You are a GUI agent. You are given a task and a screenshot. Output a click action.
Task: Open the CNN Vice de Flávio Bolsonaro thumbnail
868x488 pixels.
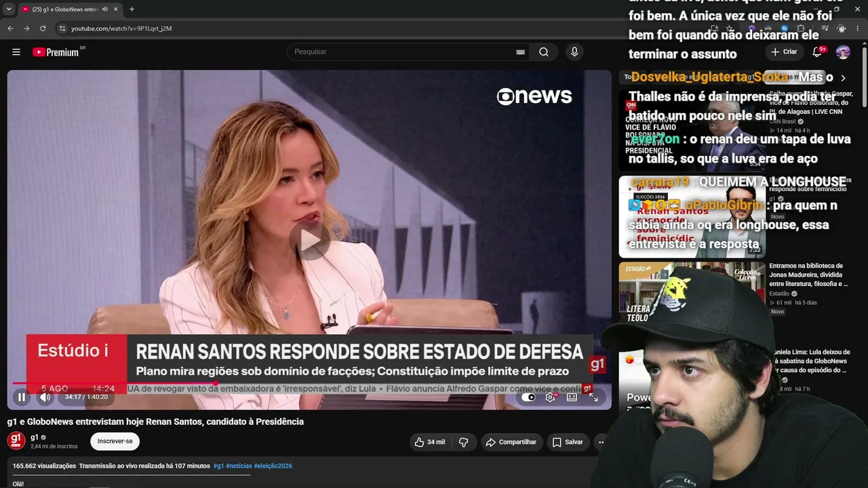click(692, 129)
